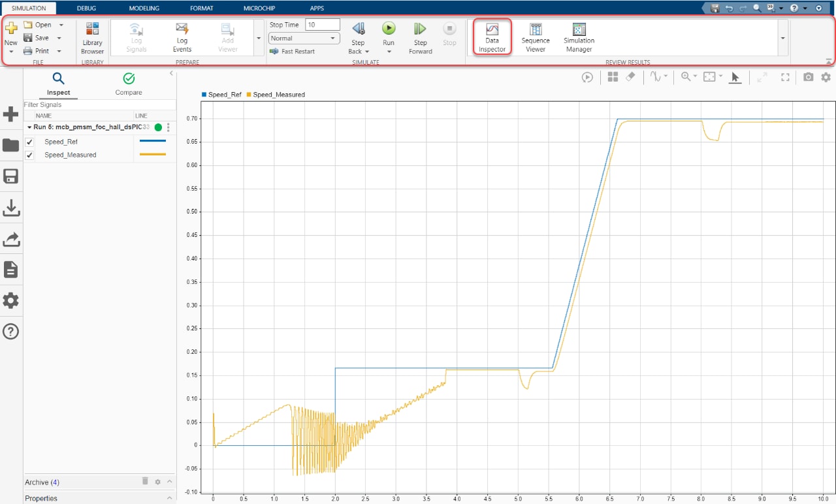
Task: Open the plot layout grid icon
Action: pos(612,77)
